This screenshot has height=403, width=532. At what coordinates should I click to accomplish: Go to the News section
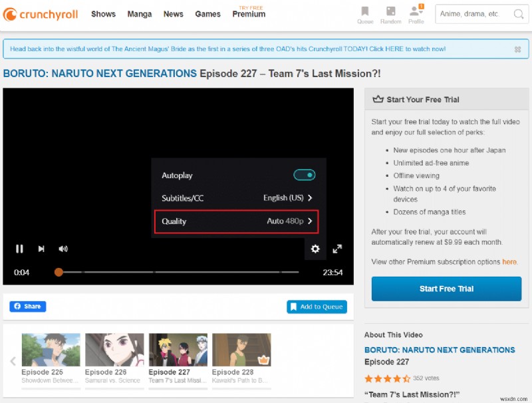pos(173,14)
